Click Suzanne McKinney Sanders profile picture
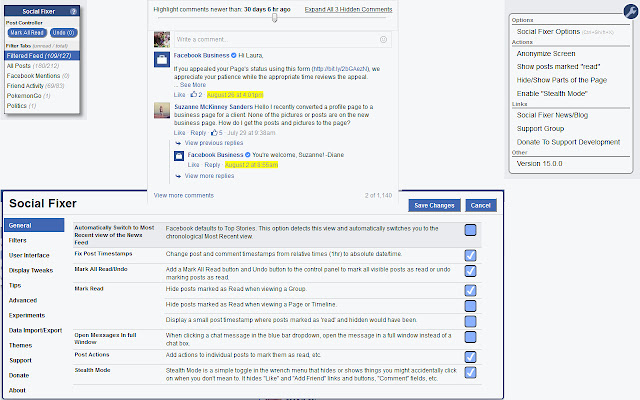Viewport: 640px width, 400px height. click(162, 111)
